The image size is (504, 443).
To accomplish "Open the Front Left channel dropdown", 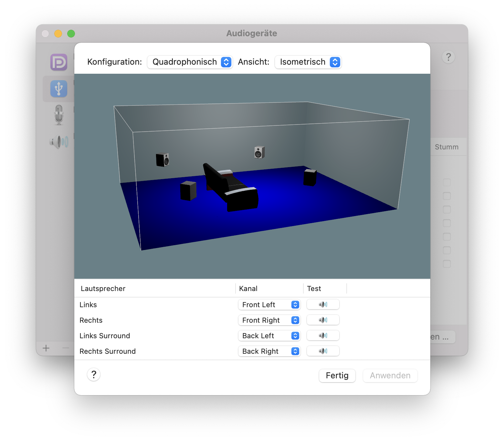I will (x=269, y=305).
